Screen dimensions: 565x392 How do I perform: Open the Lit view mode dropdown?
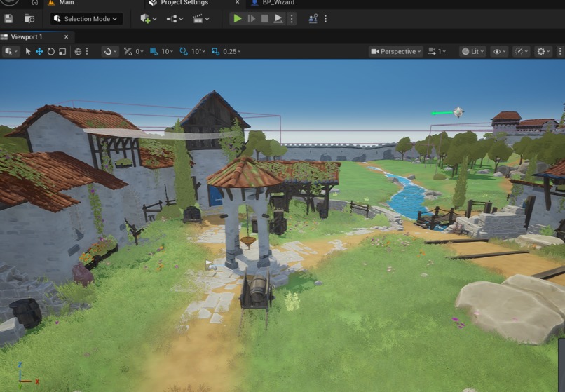pyautogui.click(x=472, y=52)
